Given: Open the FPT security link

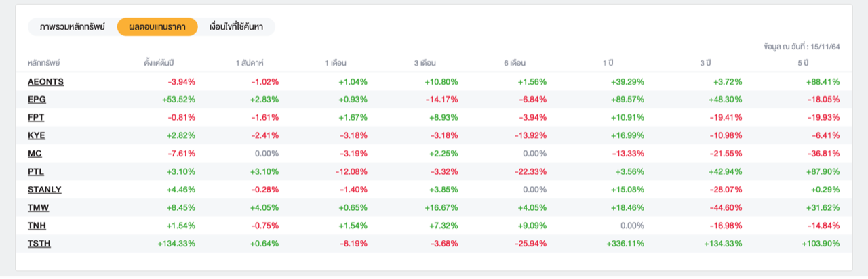Looking at the screenshot, I should coord(36,118).
